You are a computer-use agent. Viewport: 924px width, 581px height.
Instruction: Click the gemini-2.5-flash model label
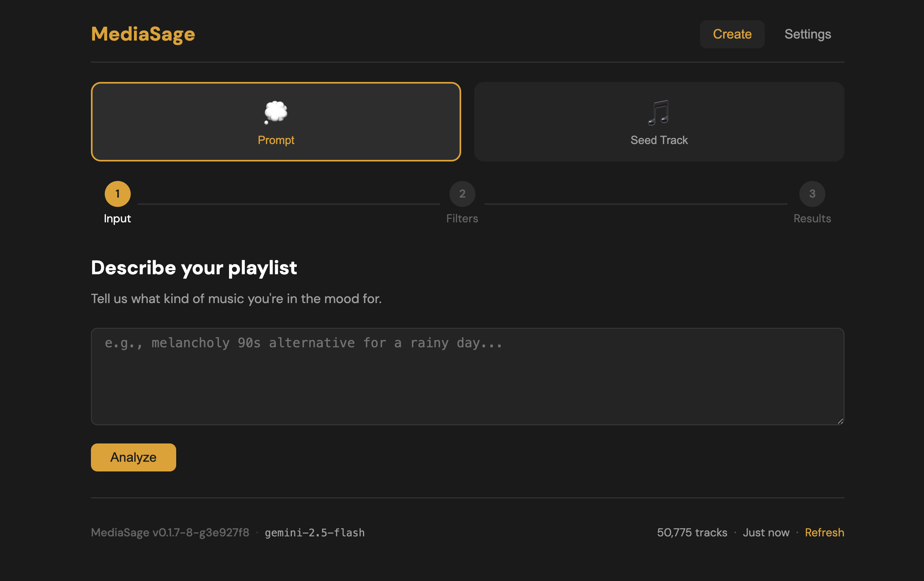315,533
